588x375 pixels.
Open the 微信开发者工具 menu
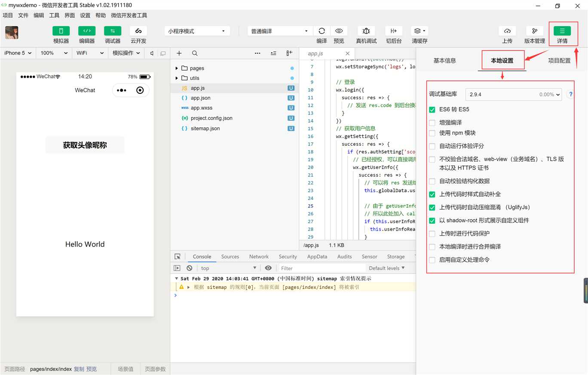click(129, 15)
